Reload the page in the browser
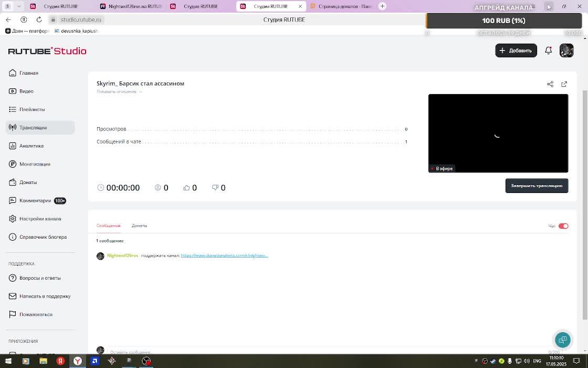The height and width of the screenshot is (368, 588). [x=39, y=19]
